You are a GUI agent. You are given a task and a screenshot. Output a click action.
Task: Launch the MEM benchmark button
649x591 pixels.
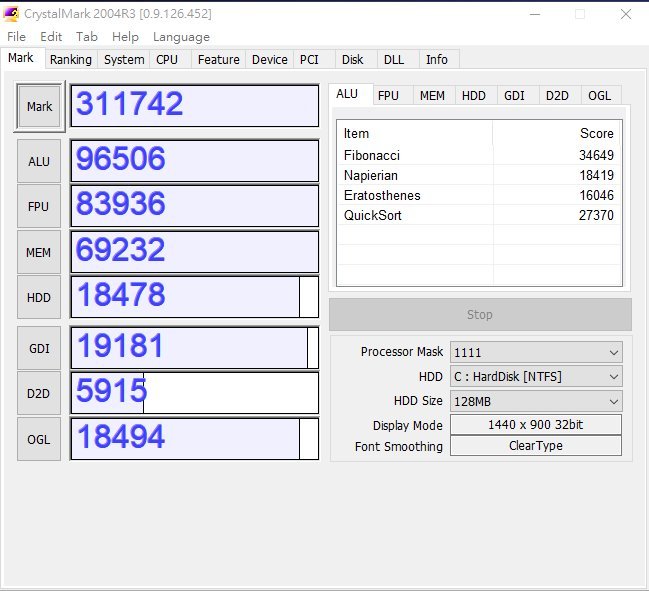[40, 252]
